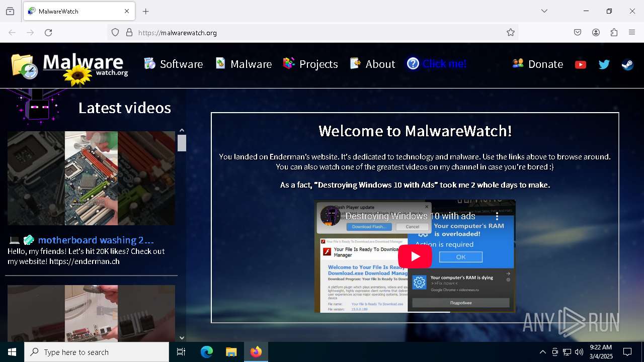Open the Pocket save icon
This screenshot has width=644, height=362.
578,33
